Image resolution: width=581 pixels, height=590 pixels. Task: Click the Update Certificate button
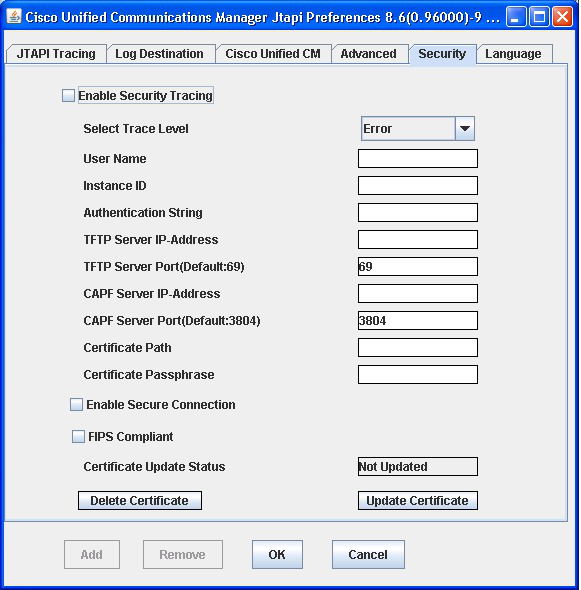click(x=418, y=500)
